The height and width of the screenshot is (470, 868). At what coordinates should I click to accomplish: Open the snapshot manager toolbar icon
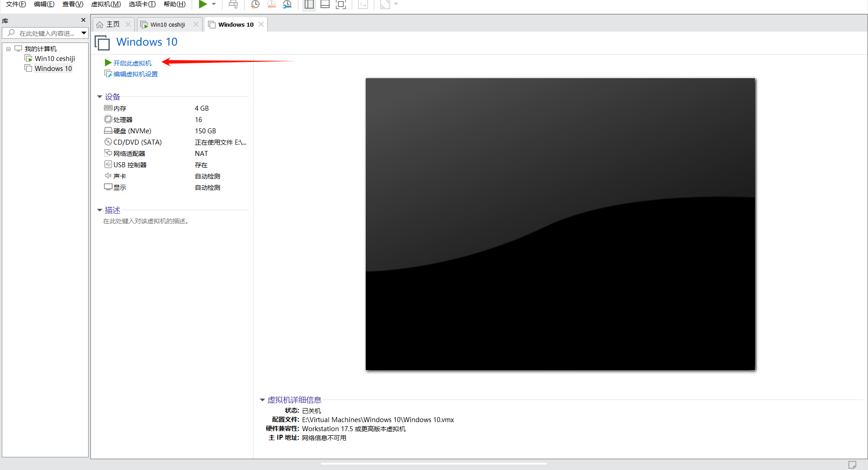coord(287,5)
